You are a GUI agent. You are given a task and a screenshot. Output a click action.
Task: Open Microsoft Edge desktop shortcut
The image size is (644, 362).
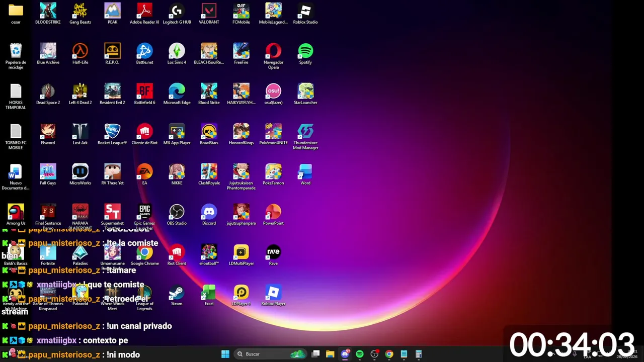click(177, 94)
